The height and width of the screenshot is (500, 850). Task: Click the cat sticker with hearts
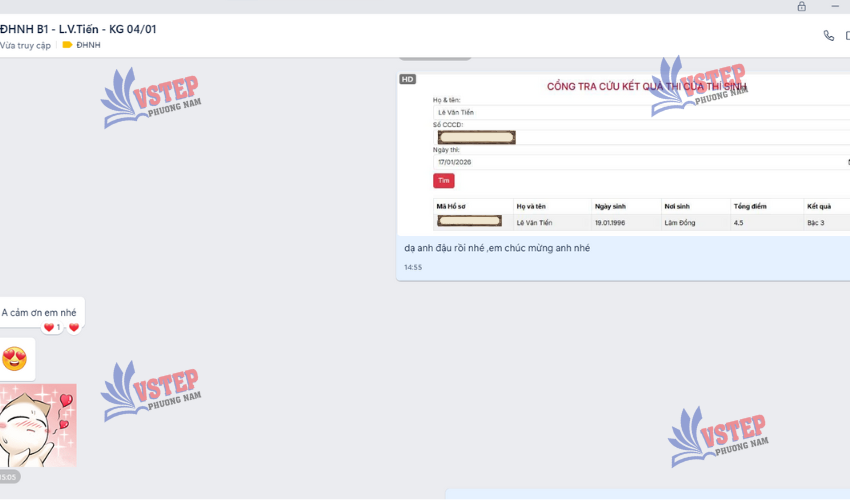(x=38, y=425)
